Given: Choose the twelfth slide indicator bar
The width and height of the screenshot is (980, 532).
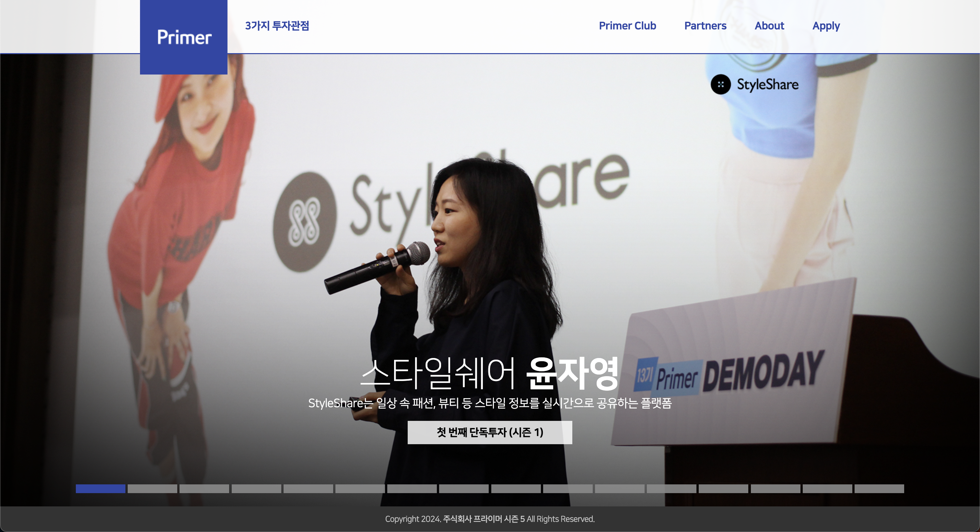Looking at the screenshot, I should (x=671, y=488).
